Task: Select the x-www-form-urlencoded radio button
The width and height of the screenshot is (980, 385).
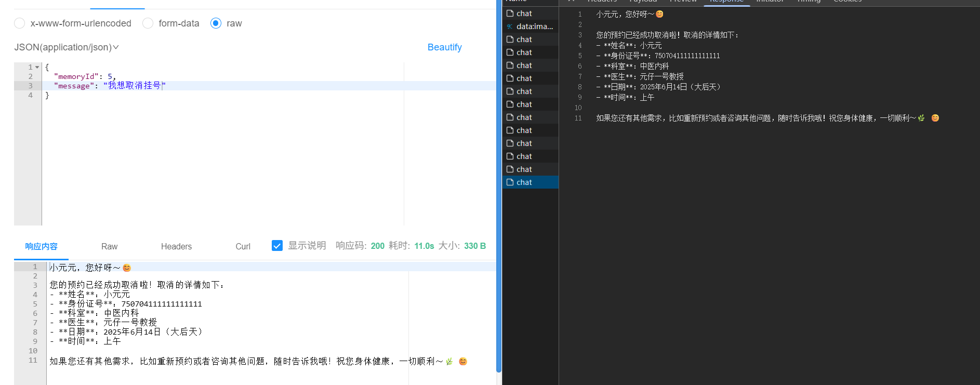Action: coord(20,23)
